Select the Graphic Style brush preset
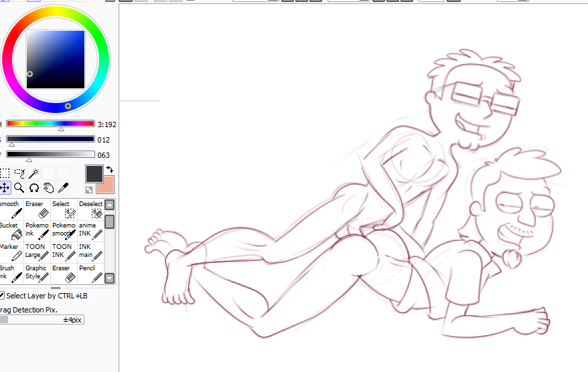 pyautogui.click(x=37, y=273)
